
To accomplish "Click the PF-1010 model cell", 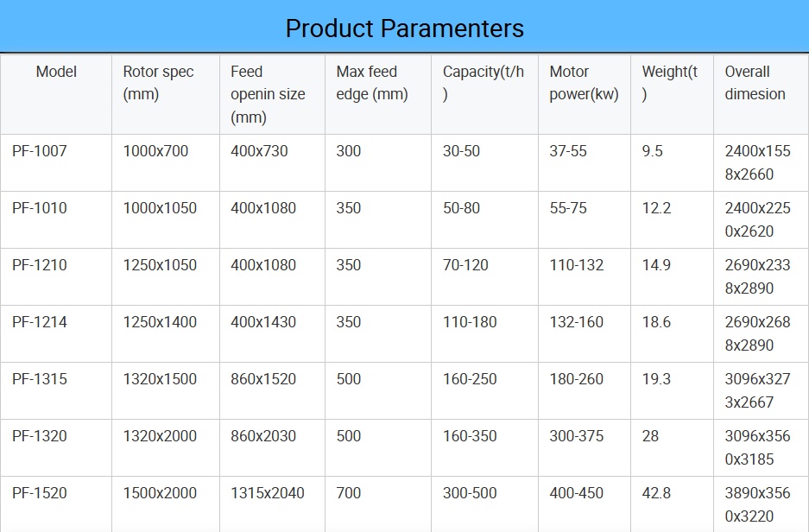I will tap(40, 208).
